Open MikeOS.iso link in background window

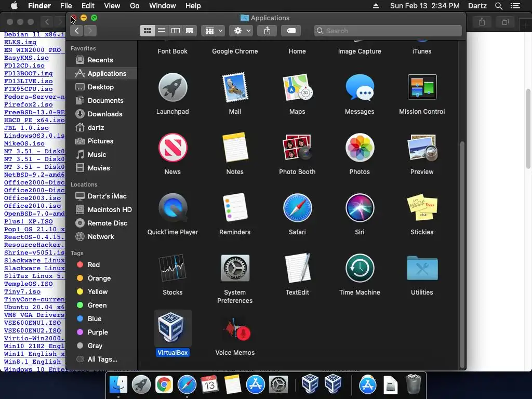pos(24,143)
